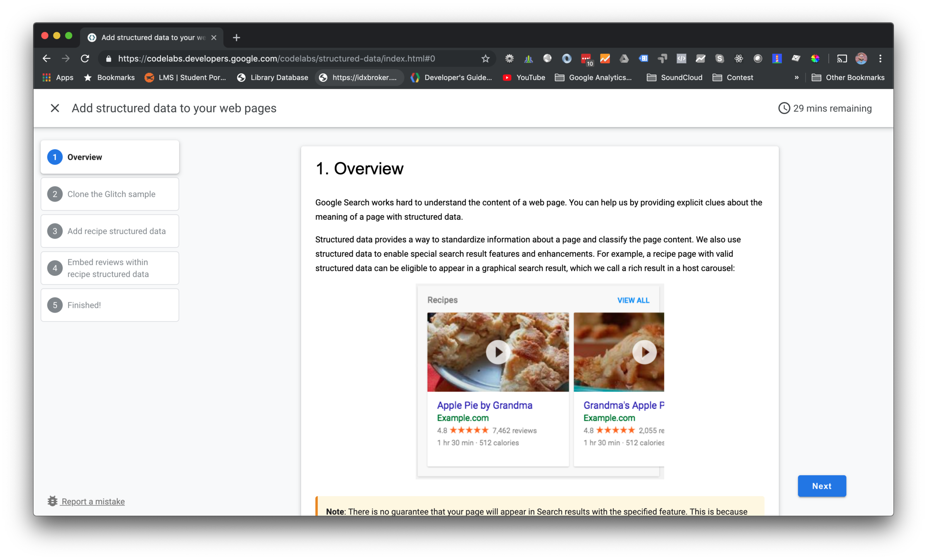Click the Apps grid icon in bookmarks bar
The image size is (927, 560).
pos(46,78)
